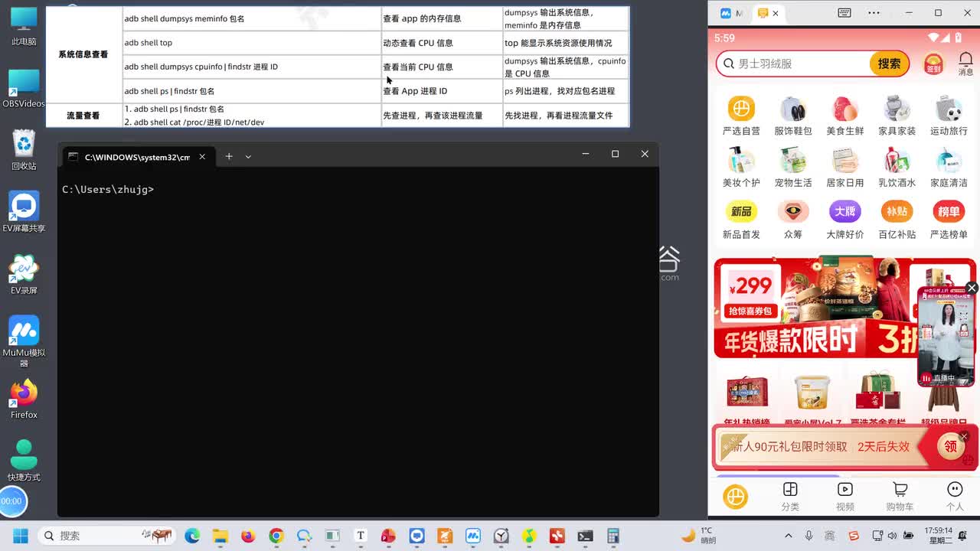
Task: Open the 美食生鲜 category
Action: click(845, 109)
